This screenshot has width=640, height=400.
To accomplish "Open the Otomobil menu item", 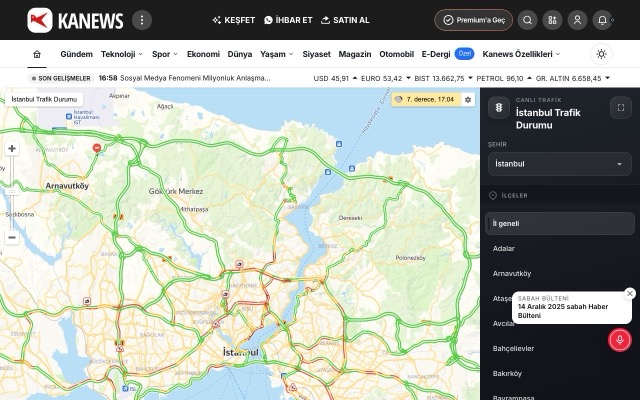I will tap(396, 54).
